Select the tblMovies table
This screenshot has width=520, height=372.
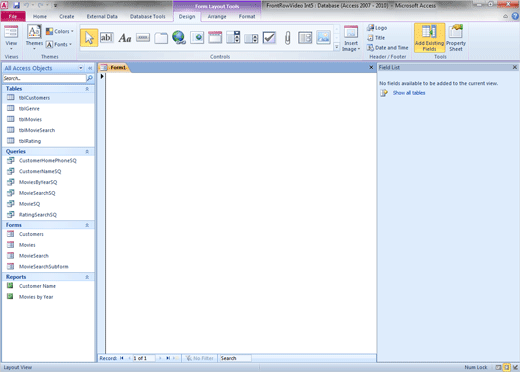[48, 119]
